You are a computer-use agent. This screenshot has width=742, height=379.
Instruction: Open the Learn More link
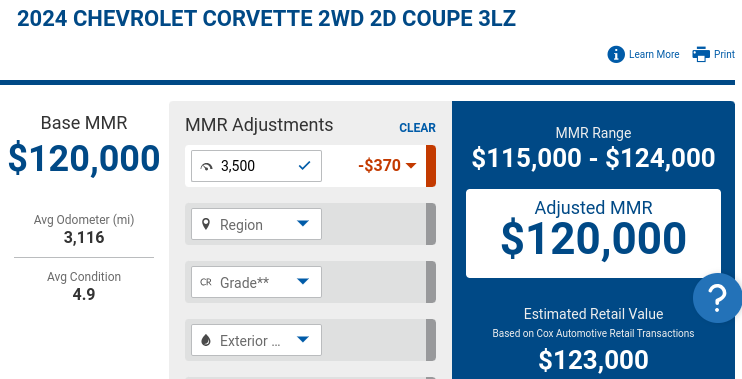[x=654, y=54]
